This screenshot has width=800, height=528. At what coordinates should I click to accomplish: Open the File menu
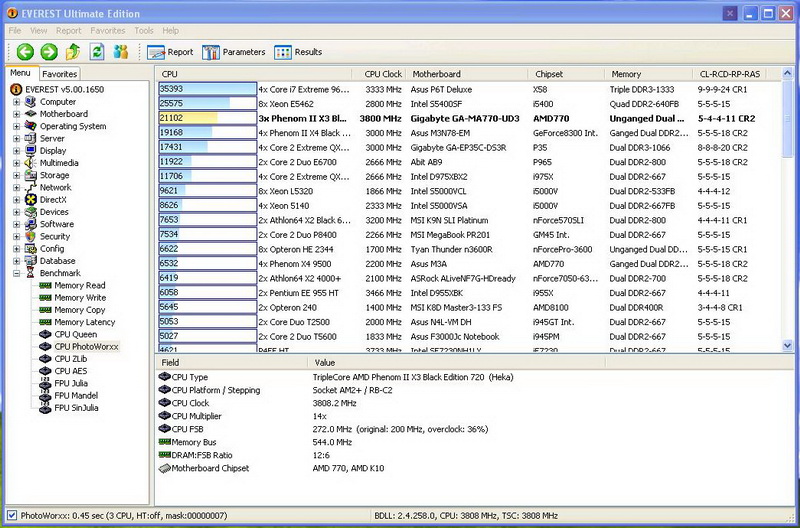pos(15,31)
